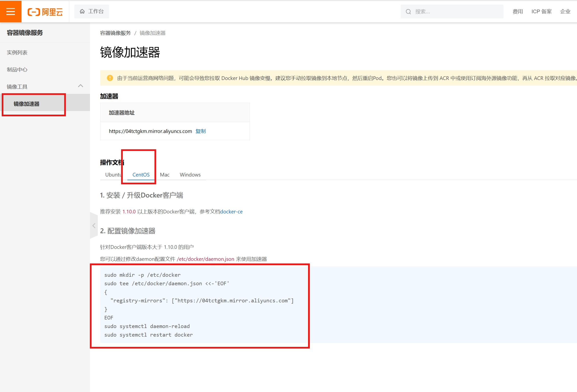Collapse the 镜像工具 sidebar group
This screenshot has width=577, height=392.
pos(80,86)
